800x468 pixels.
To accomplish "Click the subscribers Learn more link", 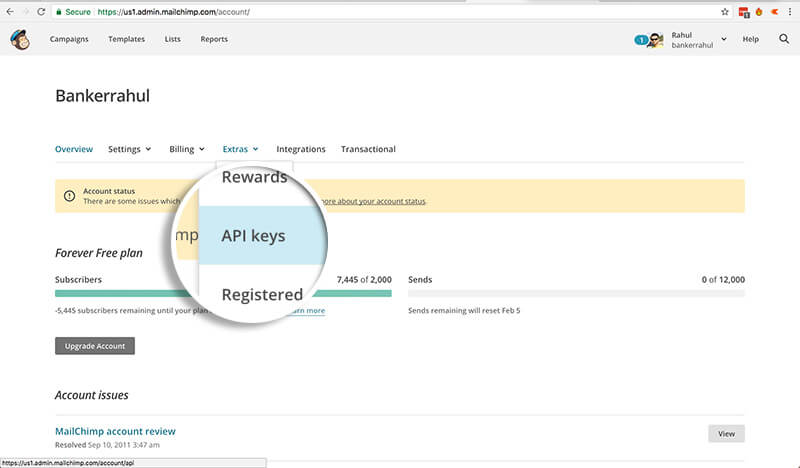I will 308,310.
